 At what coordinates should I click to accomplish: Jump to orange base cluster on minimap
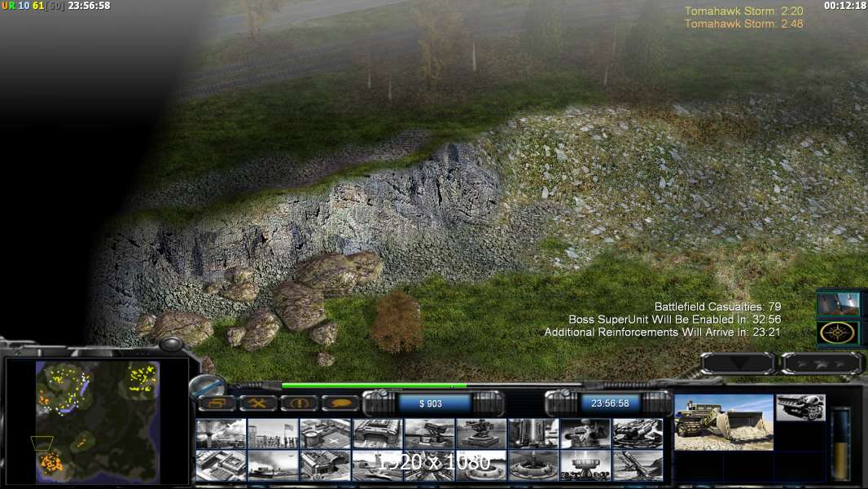click(x=51, y=461)
